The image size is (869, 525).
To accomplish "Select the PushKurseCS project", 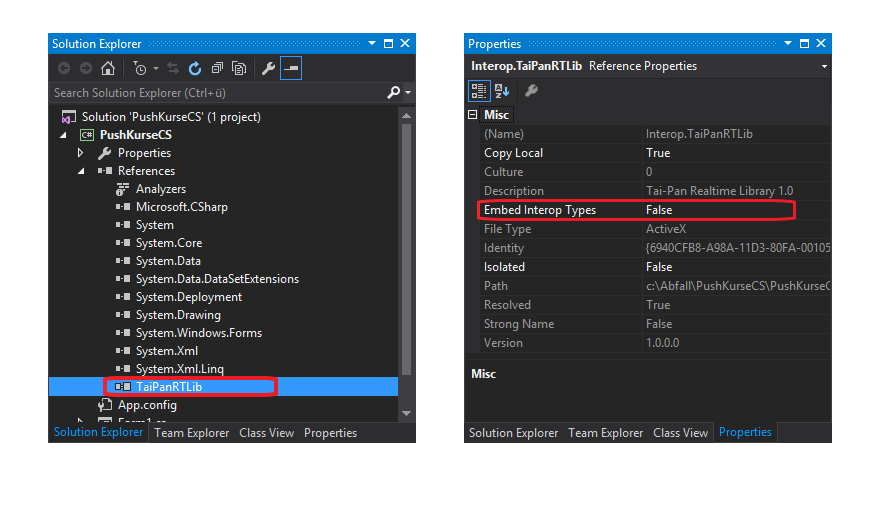I will (x=136, y=135).
